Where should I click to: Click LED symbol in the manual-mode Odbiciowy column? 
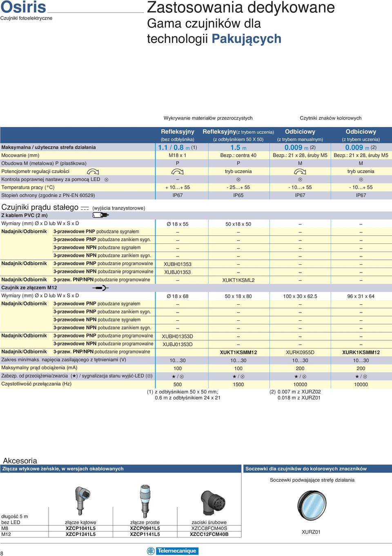pos(300,179)
